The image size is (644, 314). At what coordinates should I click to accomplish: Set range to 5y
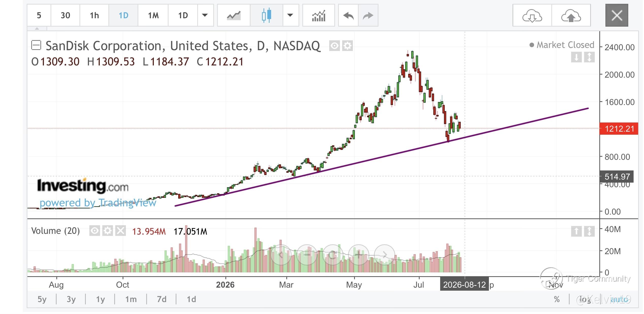(x=42, y=299)
